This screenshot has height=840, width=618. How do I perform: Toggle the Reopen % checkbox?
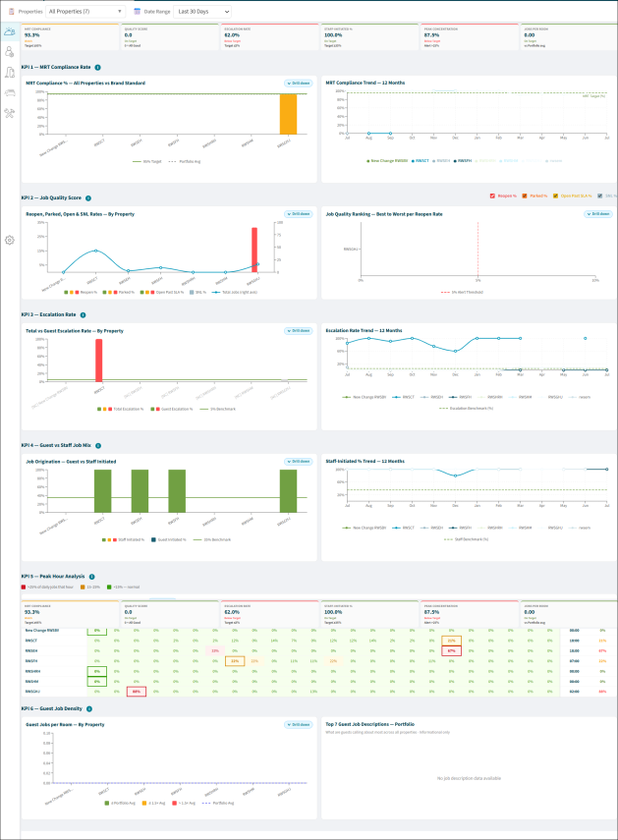click(x=492, y=196)
